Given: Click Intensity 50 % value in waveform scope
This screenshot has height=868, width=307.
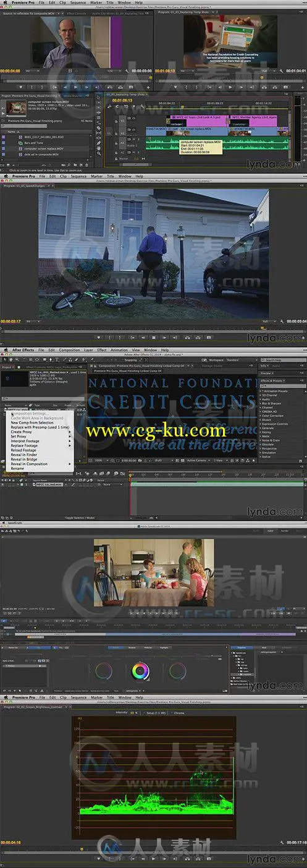Looking at the screenshot, I should pos(133,713).
